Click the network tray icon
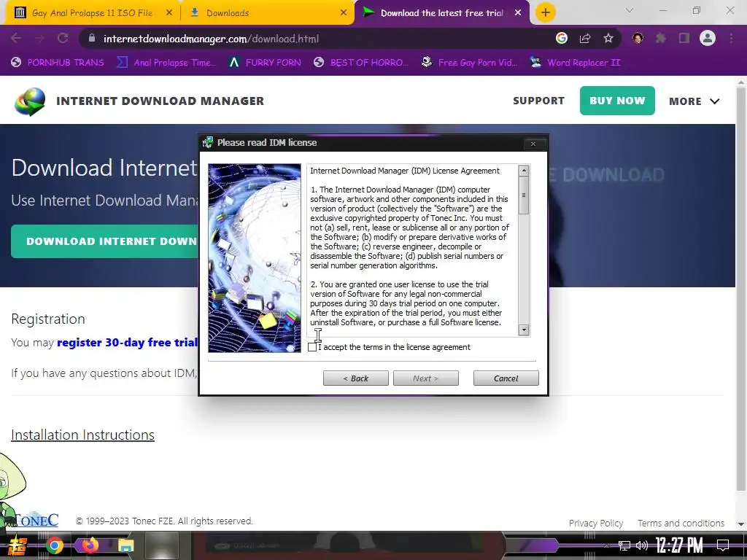The height and width of the screenshot is (560, 747). 624,545
